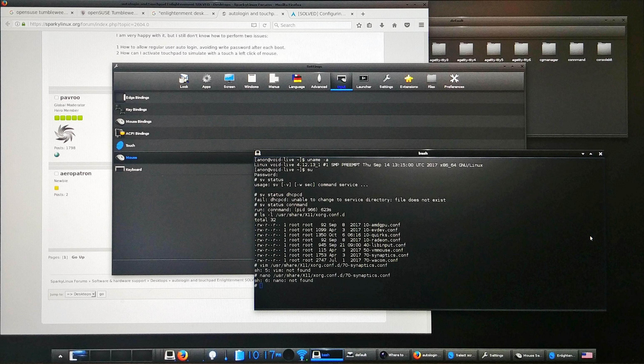Launch terminal from the shelf launcher icon
Image resolution: width=644 pixels, height=364 pixels.
click(169, 355)
